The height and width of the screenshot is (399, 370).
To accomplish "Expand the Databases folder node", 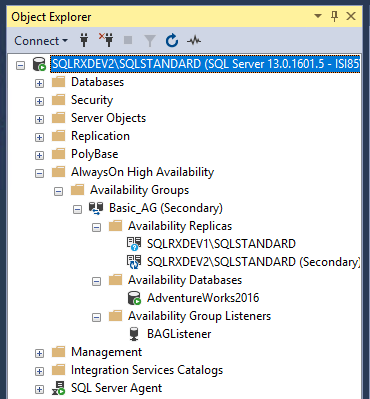I will (39, 83).
